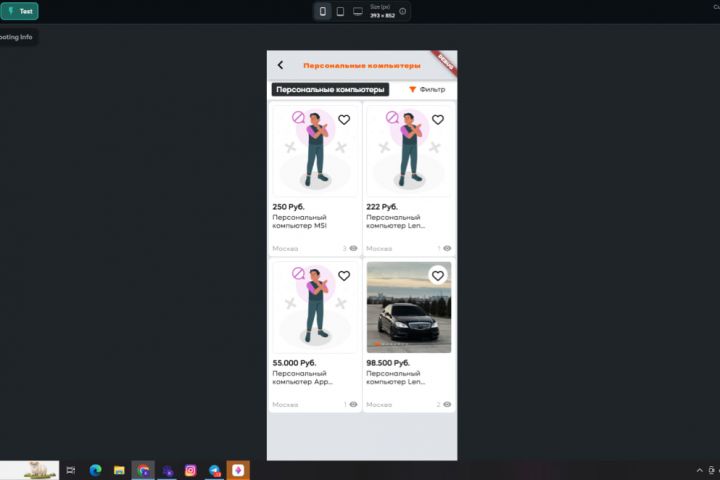Open Персональный компьютер App... title

click(302, 378)
